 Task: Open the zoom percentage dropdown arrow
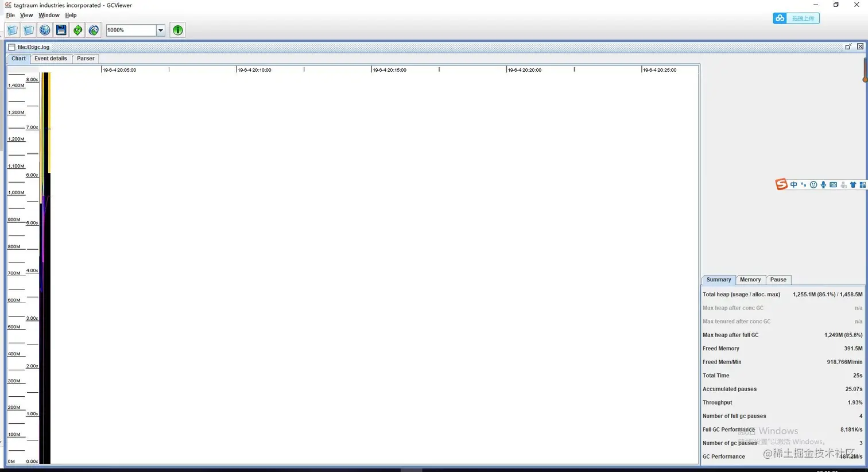click(x=161, y=30)
